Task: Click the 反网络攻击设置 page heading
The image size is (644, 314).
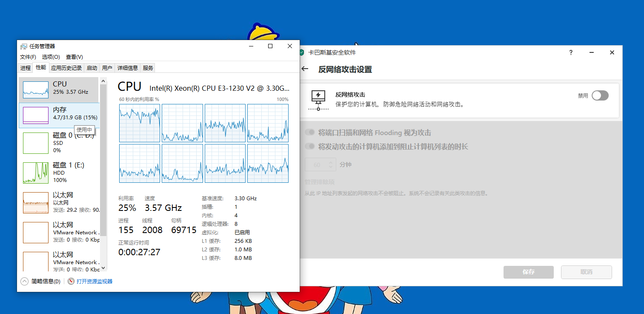Action: point(345,69)
